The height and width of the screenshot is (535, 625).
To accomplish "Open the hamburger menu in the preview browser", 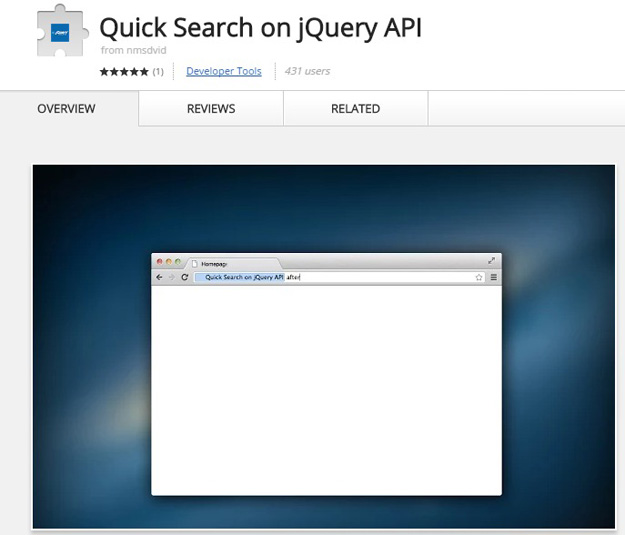I will (x=493, y=277).
